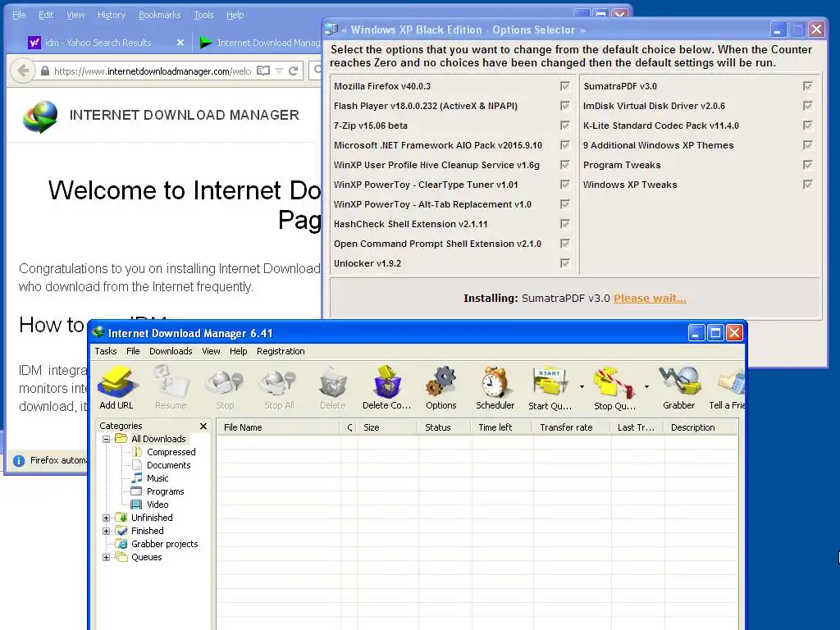The height and width of the screenshot is (630, 840).
Task: Click the IDM globe logo on webpage
Action: [x=41, y=116]
